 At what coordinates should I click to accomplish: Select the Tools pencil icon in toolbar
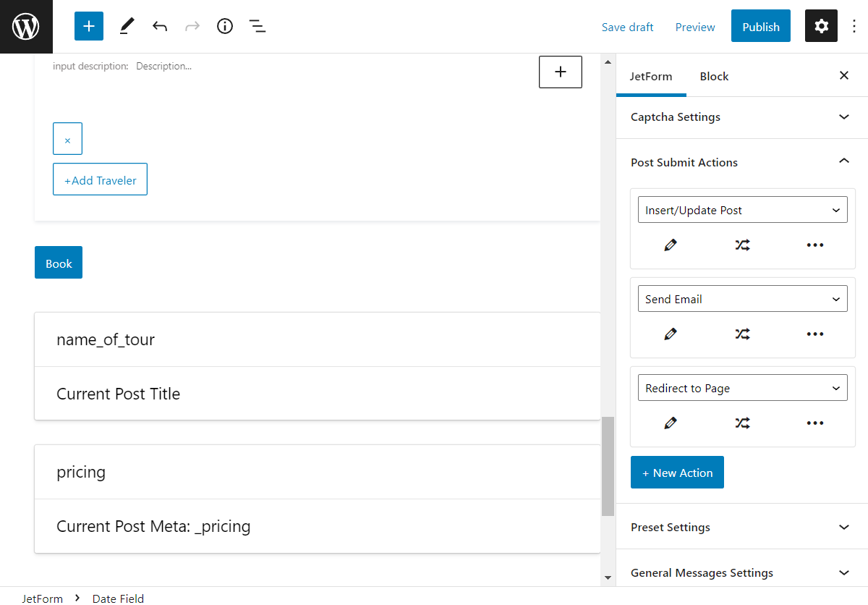(x=127, y=27)
